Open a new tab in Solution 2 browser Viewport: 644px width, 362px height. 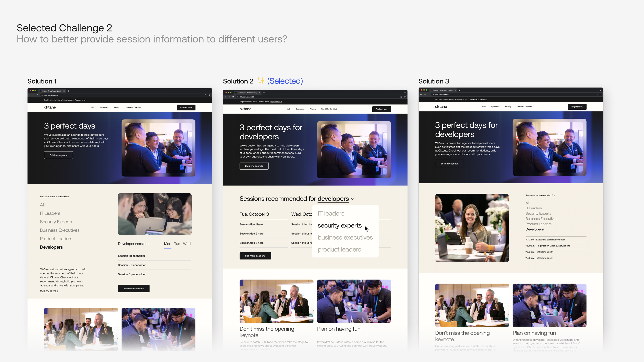point(264,93)
